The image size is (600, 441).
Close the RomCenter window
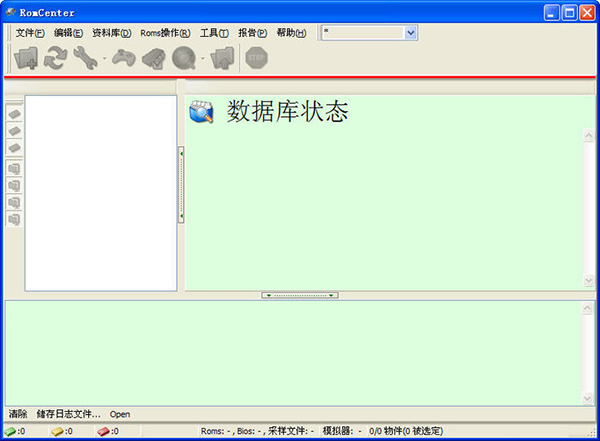coord(587,13)
